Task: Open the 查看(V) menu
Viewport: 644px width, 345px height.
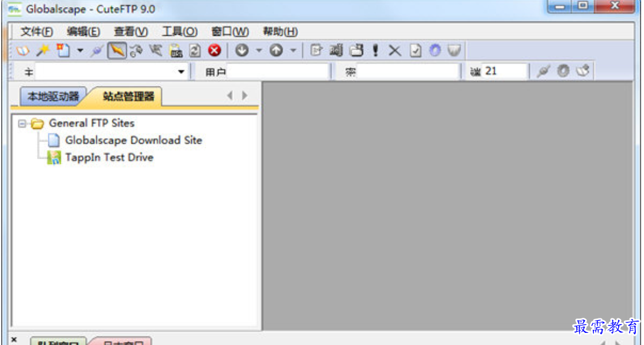Action: pyautogui.click(x=131, y=32)
